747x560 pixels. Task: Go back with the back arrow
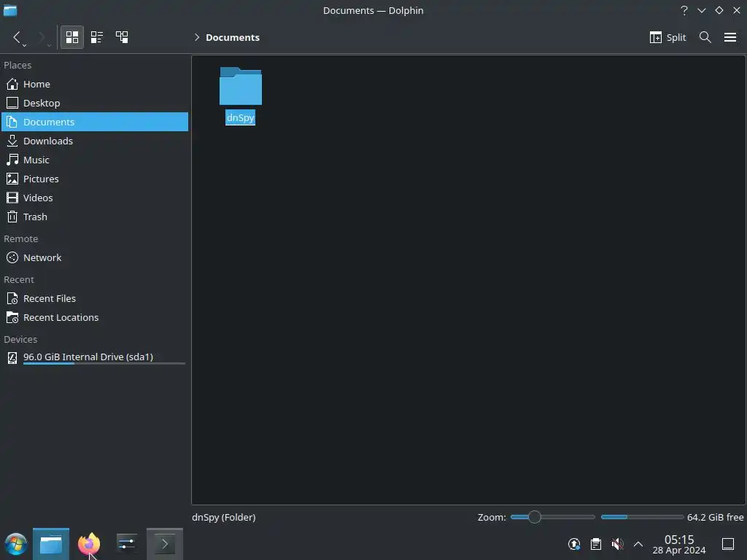pos(17,37)
